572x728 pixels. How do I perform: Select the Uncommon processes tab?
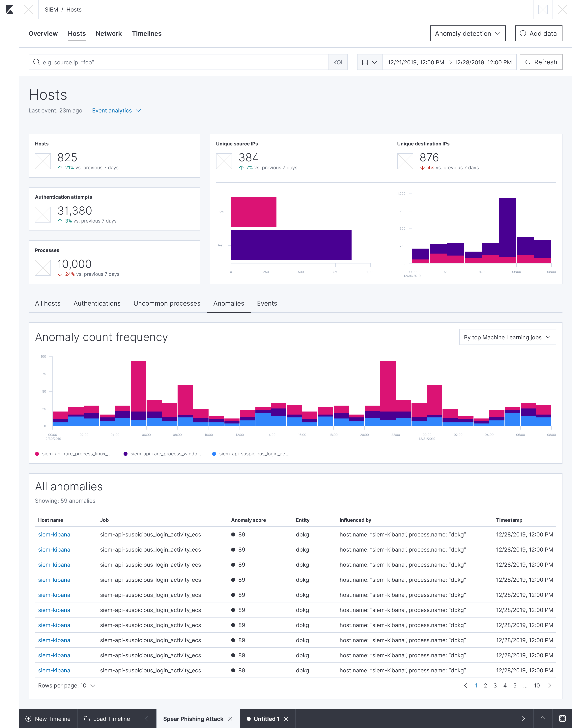(x=167, y=303)
